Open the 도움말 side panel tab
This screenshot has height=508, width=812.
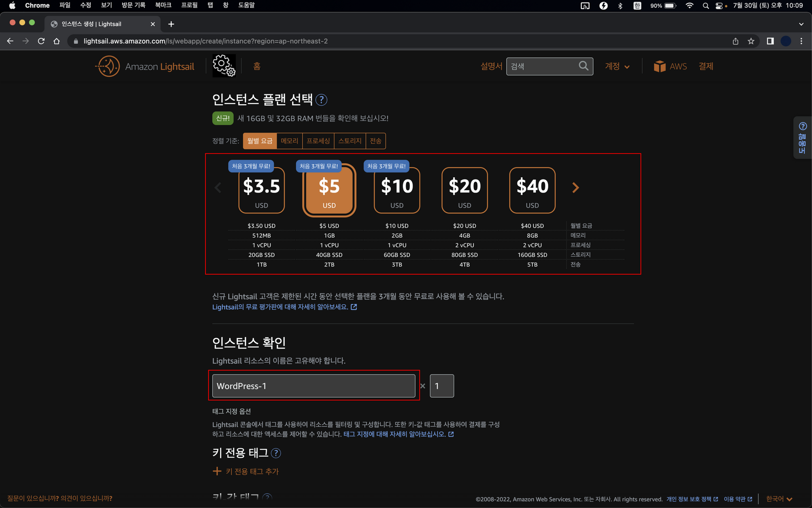[x=802, y=138]
